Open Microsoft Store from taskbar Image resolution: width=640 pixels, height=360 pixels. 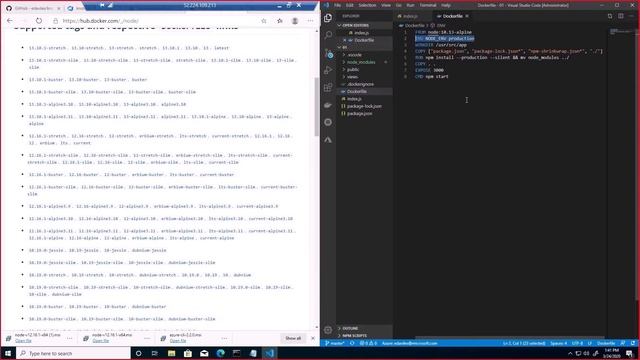[188, 353]
